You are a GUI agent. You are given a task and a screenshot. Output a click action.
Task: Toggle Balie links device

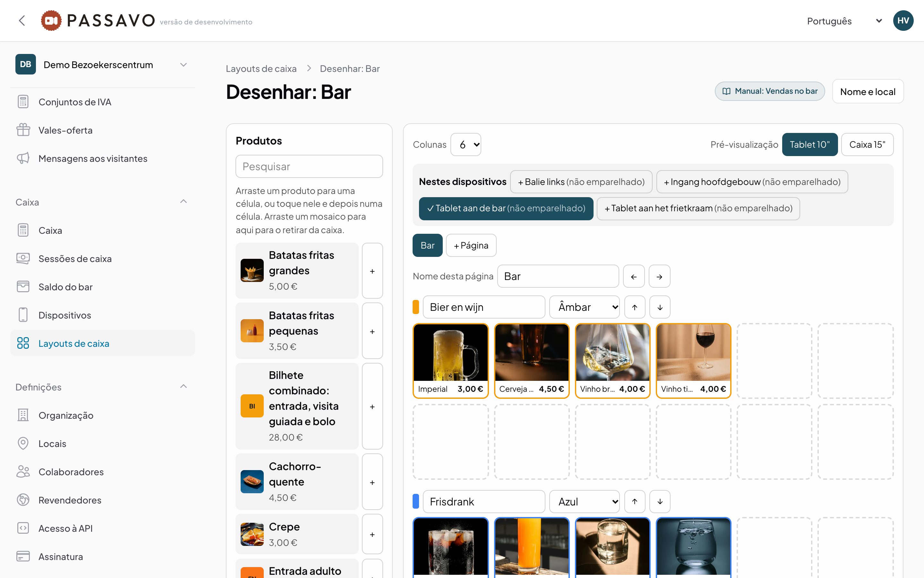(x=581, y=182)
